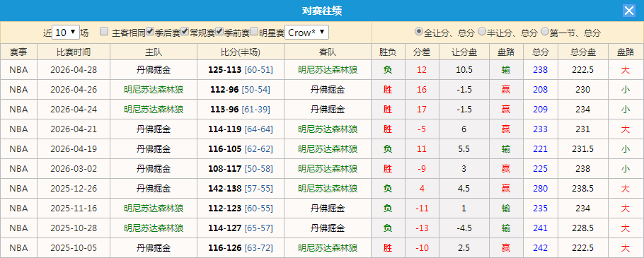
Task: Click score 125-113 in the first row
Action: [225, 70]
